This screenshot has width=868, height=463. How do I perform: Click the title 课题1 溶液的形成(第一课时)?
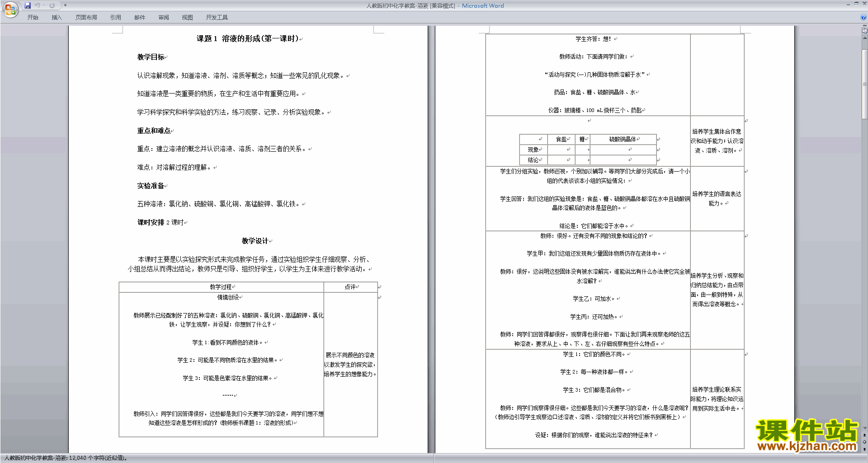pos(248,39)
